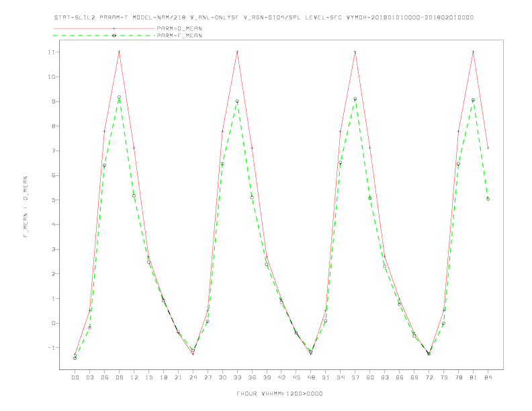Click the circle marker on the F_MEAN legend line
Screen dimensions: 532x411
point(114,36)
